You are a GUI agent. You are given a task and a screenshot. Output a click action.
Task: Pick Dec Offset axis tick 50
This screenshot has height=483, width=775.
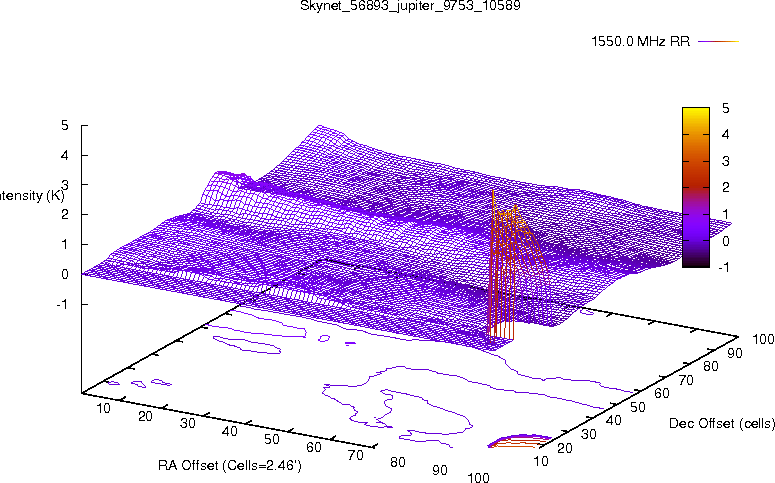[638, 407]
